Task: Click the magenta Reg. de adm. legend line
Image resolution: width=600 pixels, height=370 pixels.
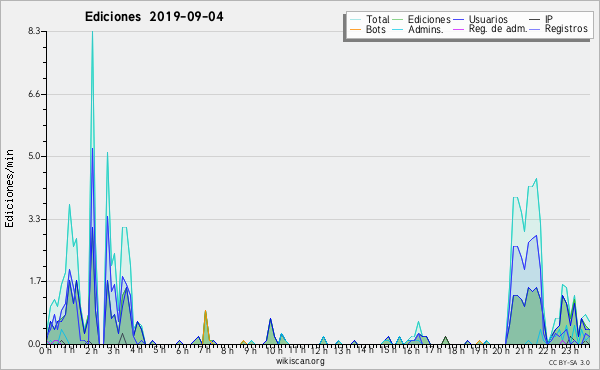Action: pos(458,29)
